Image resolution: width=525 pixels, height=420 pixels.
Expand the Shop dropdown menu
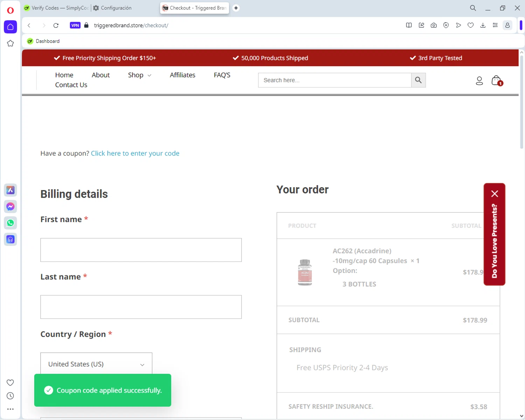click(x=140, y=75)
